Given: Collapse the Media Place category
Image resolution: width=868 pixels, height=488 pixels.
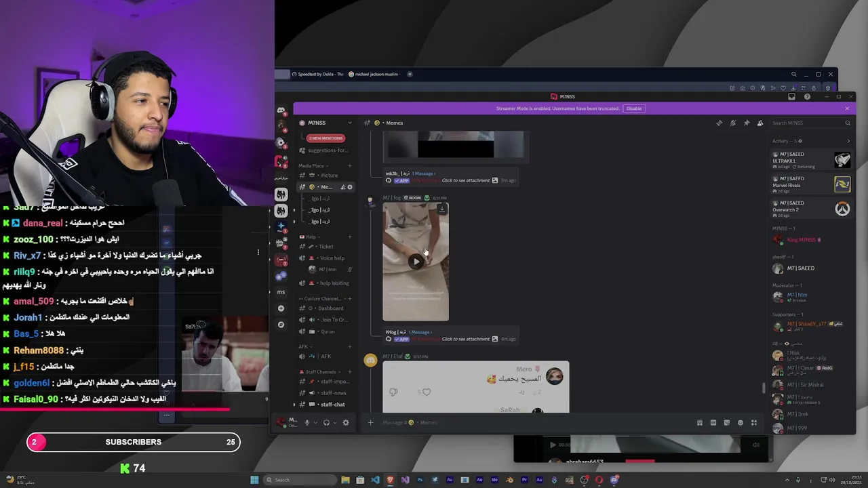Looking at the screenshot, I should [x=313, y=165].
